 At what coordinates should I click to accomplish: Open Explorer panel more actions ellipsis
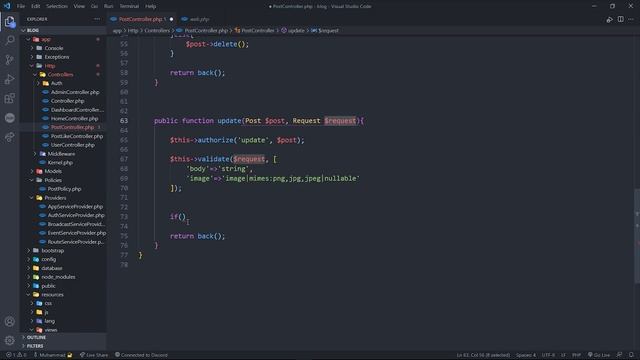pos(97,19)
